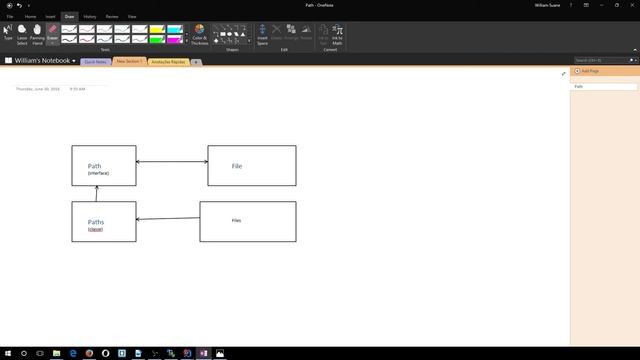Click the Rotate button
This screenshot has height=360, width=640.
(x=306, y=32)
